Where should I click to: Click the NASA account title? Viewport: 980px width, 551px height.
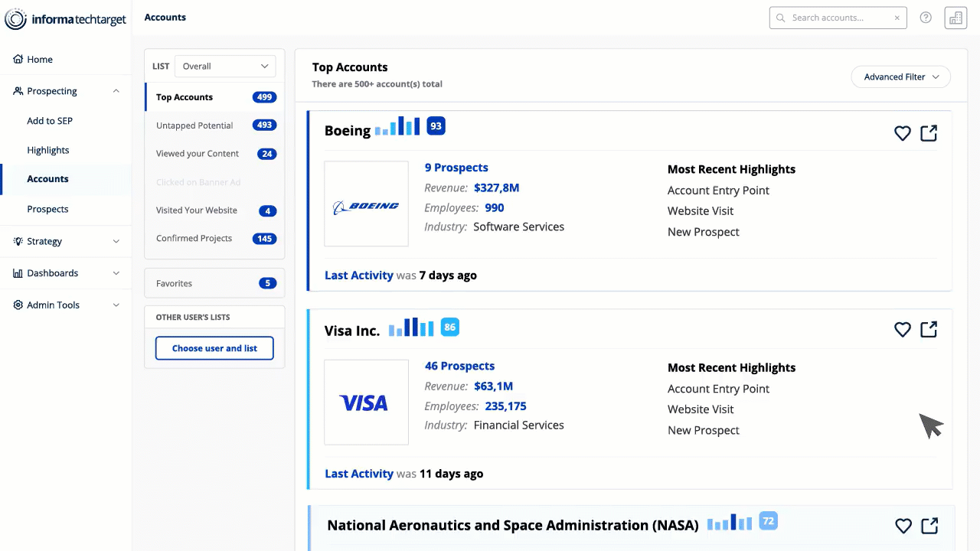tap(513, 526)
